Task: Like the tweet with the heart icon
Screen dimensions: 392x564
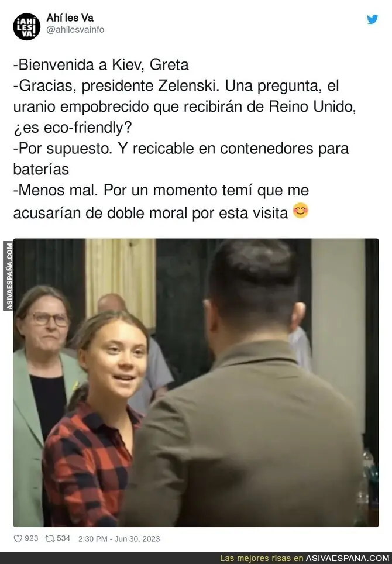Action: pos(18,538)
